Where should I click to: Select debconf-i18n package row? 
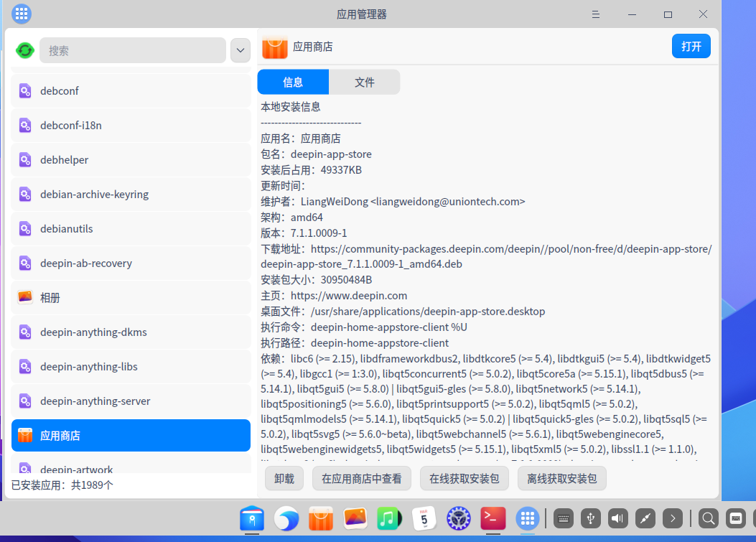tap(131, 126)
